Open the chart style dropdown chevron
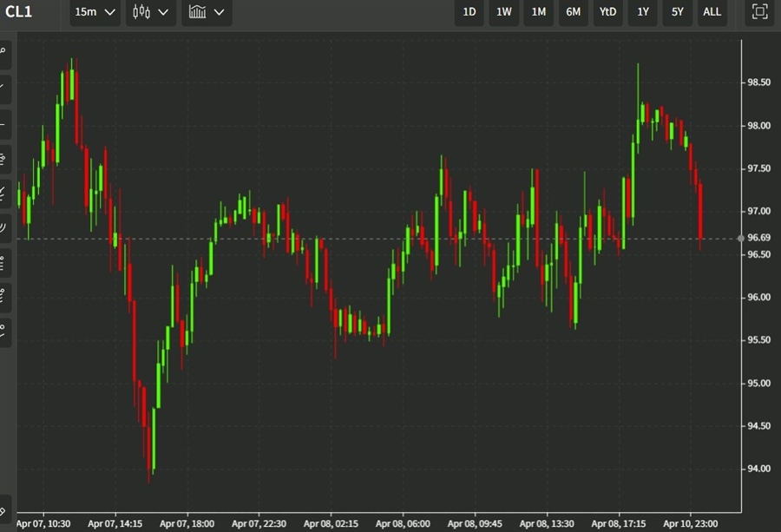The width and height of the screenshot is (781, 532). 220,12
